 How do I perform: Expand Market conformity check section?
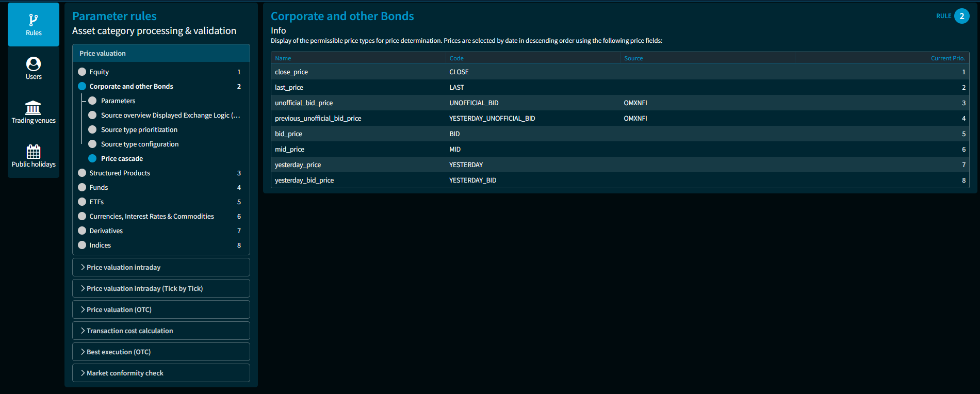(161, 373)
